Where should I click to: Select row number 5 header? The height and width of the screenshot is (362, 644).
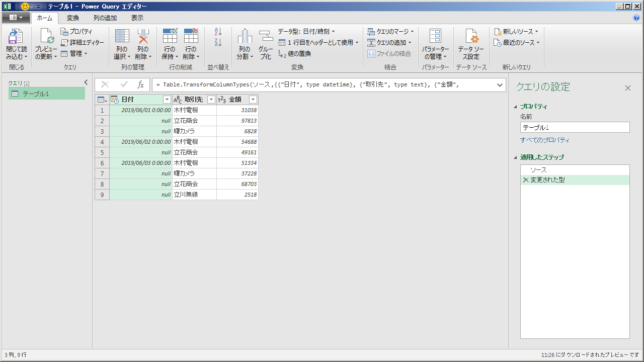(x=102, y=152)
